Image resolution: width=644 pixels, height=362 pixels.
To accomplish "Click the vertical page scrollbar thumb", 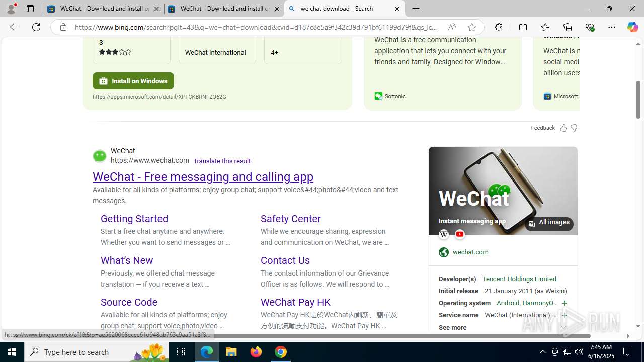I will click(x=638, y=100).
